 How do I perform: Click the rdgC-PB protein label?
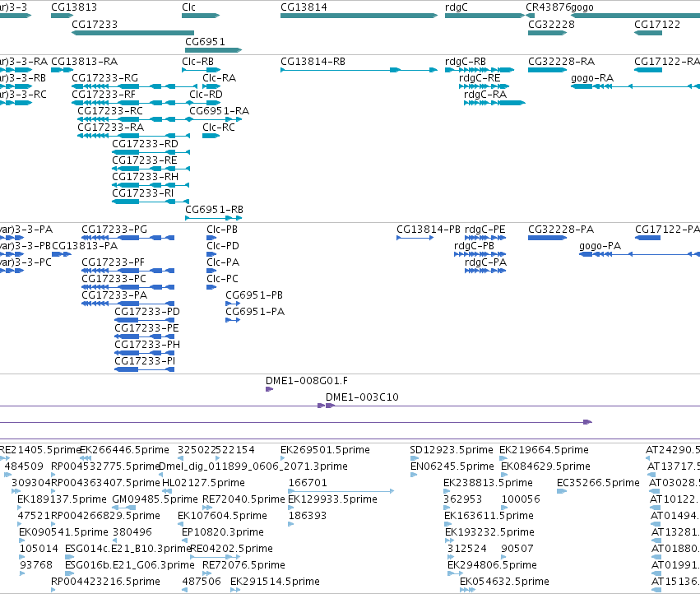coord(474,246)
